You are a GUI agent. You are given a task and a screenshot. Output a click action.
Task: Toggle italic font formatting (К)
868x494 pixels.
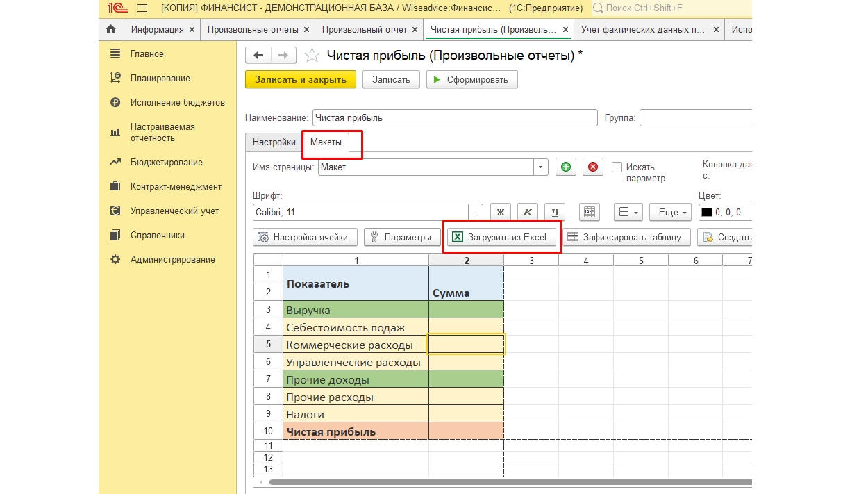[527, 213]
